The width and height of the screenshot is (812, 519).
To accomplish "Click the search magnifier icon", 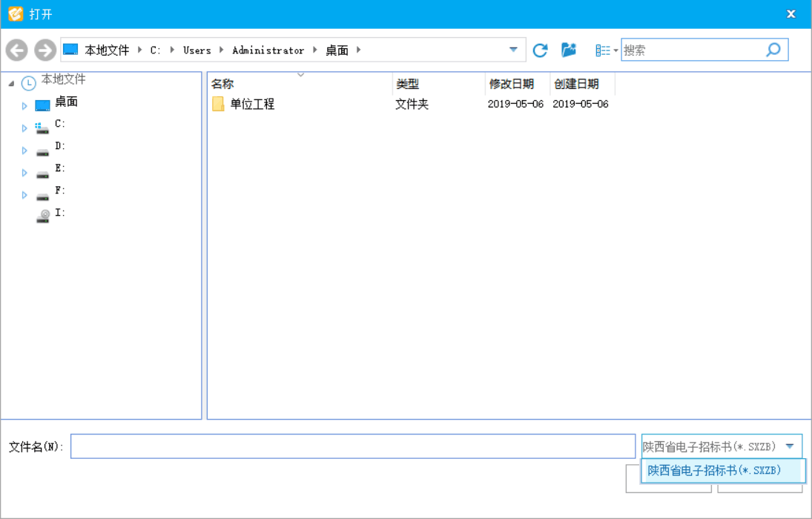I will pos(772,50).
